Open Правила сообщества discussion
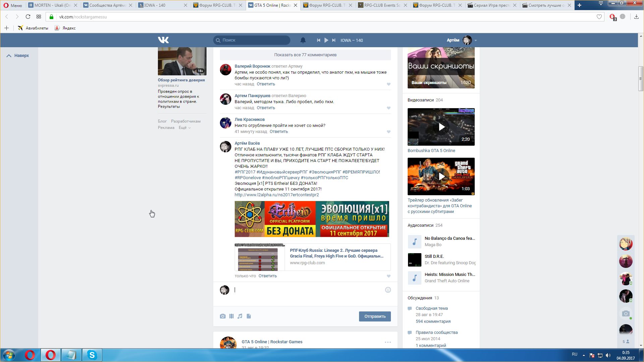Screen dimensions: 644x362 [x=436, y=333]
